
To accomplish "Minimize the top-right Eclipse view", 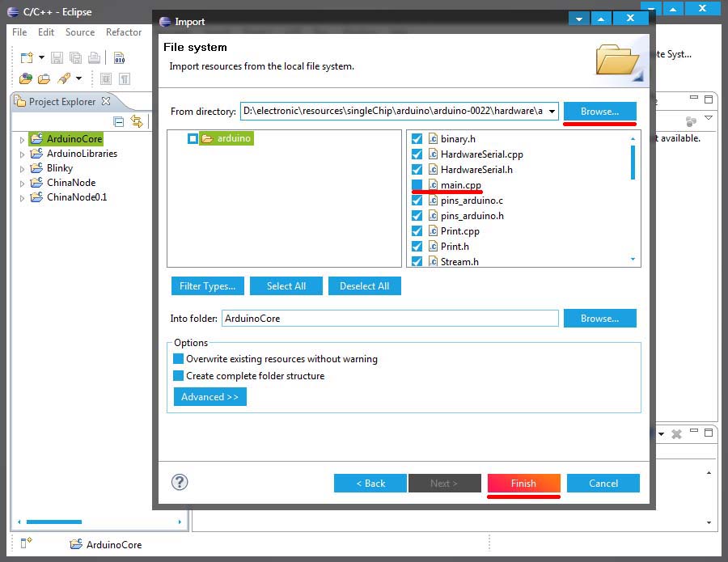I will tap(694, 98).
